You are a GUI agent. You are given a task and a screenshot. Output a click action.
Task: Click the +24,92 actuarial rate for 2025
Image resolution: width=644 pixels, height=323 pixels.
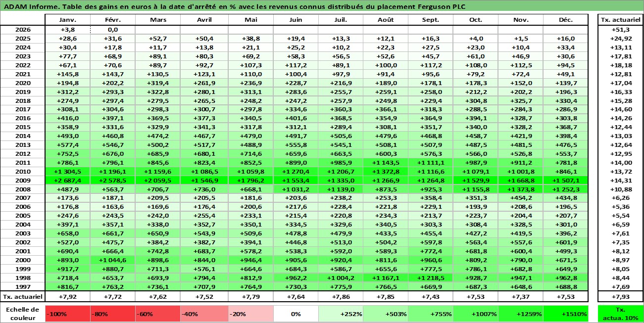pos(620,39)
